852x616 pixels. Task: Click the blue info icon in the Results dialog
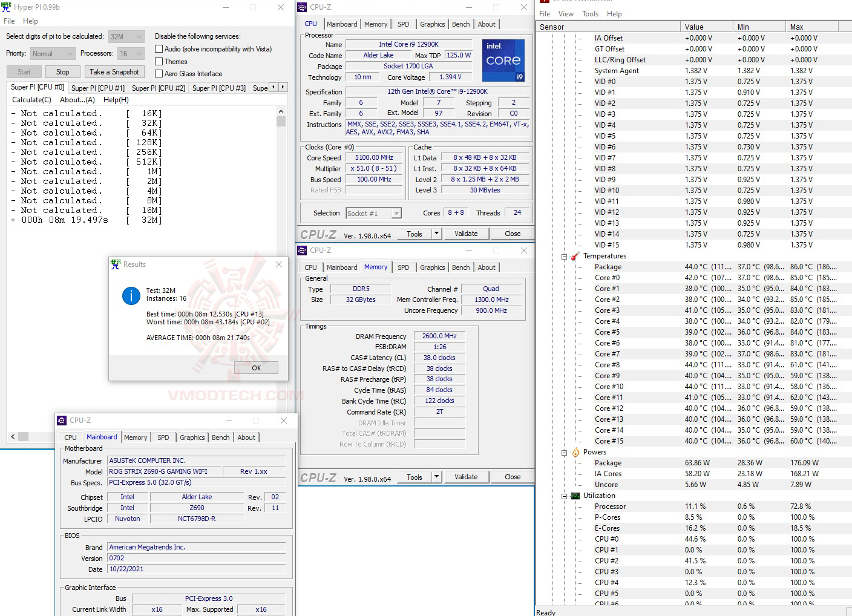click(131, 295)
